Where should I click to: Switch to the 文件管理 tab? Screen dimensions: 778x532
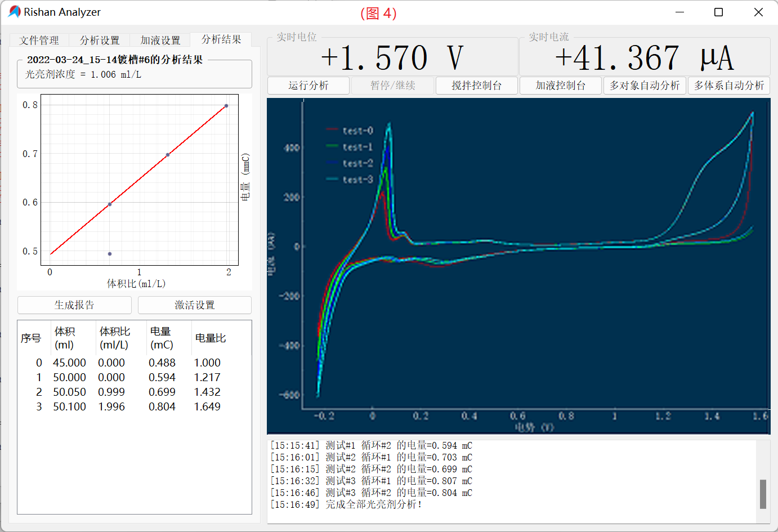[x=39, y=40]
